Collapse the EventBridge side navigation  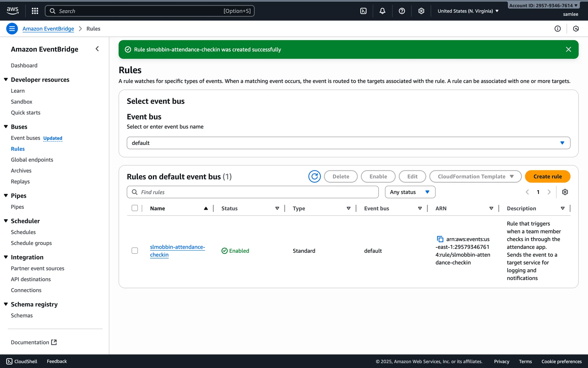(97, 49)
